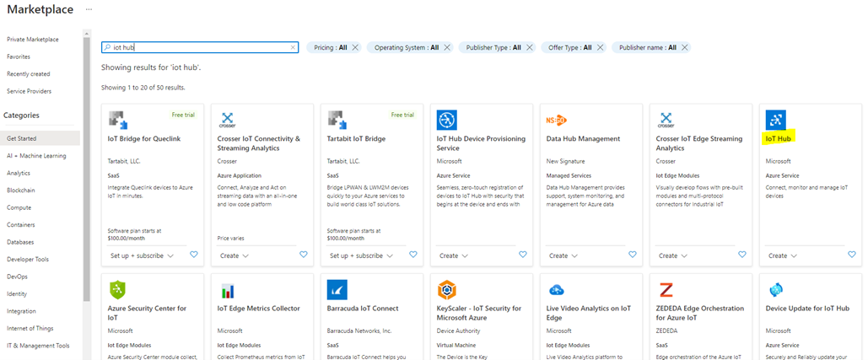This screenshot has height=360, width=868.
Task: Remove the Publisher name filter with X
Action: tap(685, 47)
